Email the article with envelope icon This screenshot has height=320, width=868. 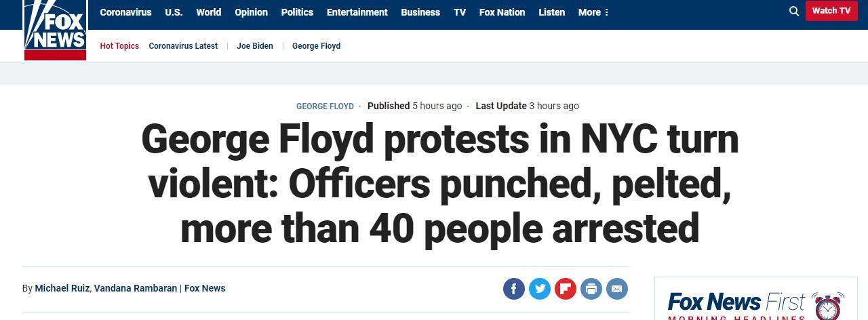click(x=616, y=289)
